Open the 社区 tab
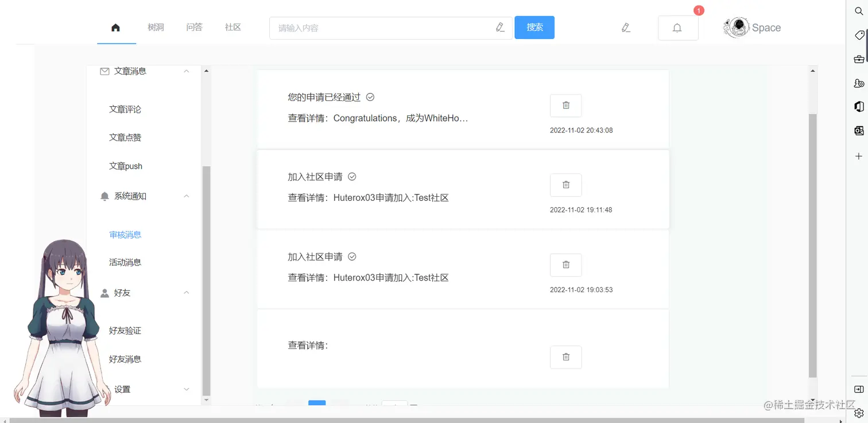Viewport: 868px width, 423px height. [232, 27]
